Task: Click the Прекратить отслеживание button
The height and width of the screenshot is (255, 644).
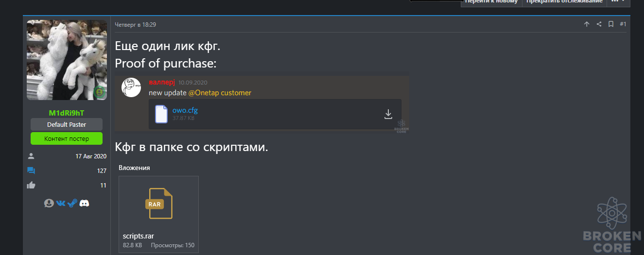Action: click(x=564, y=1)
